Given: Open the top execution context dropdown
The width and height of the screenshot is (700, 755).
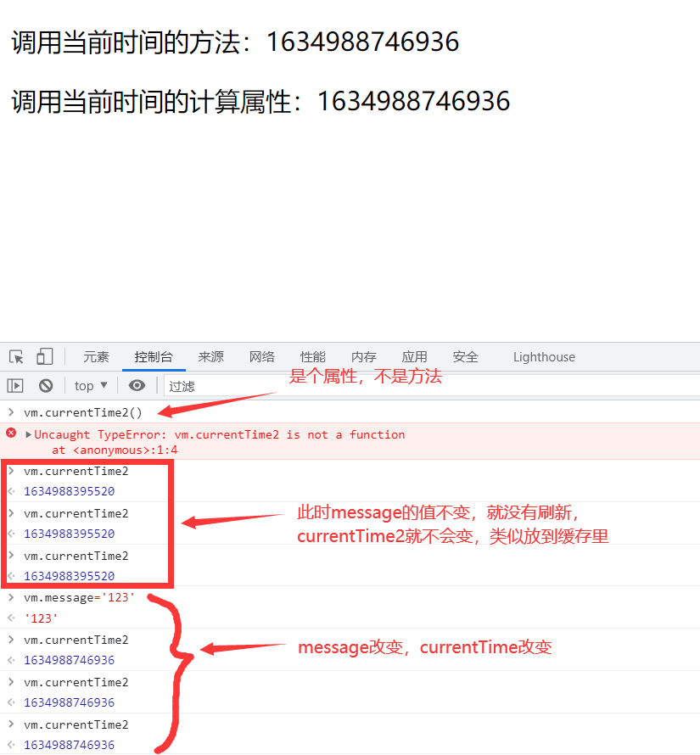Looking at the screenshot, I should click(89, 385).
